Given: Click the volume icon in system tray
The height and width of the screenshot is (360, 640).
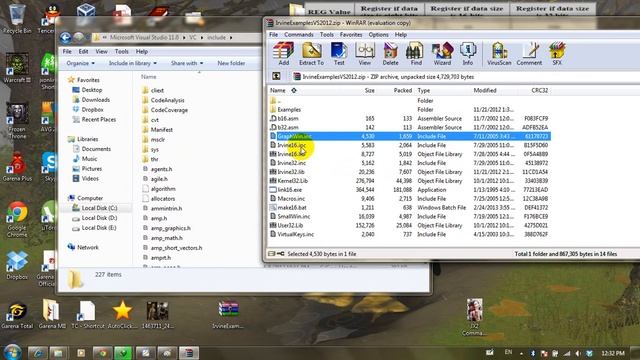Looking at the screenshot, I should [578, 353].
